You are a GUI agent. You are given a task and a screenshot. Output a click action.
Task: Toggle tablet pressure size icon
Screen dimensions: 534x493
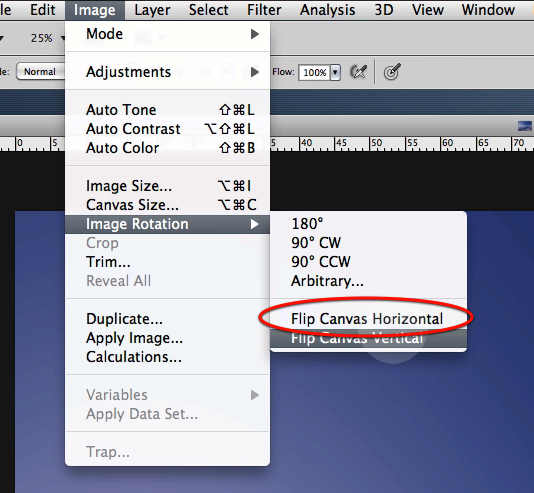coord(392,72)
